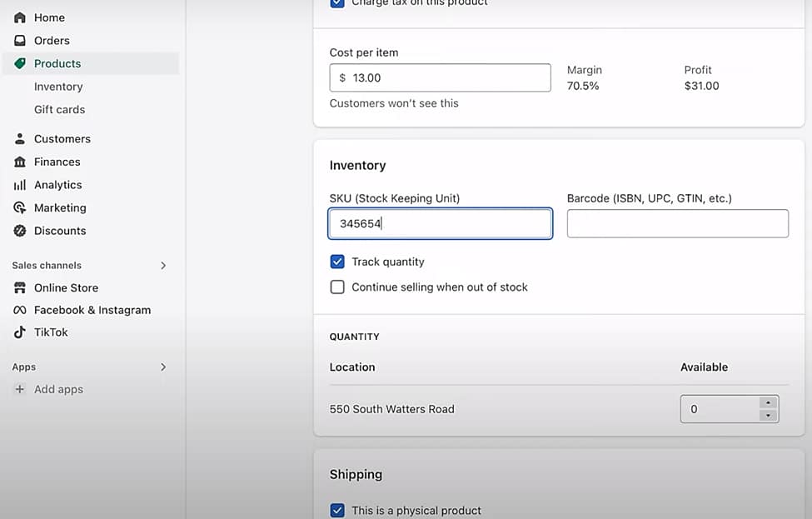Uncheck Charge tax on this product
812x519 pixels.
click(x=337, y=3)
